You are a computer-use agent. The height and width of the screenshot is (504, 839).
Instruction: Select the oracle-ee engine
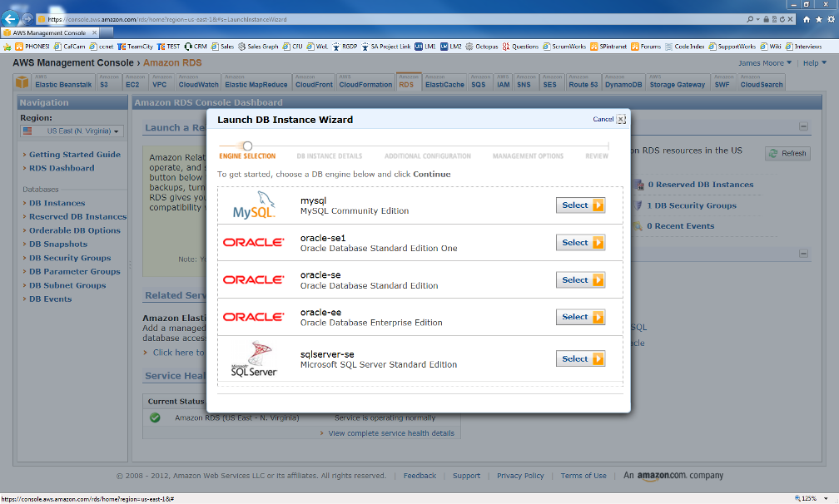pos(581,317)
